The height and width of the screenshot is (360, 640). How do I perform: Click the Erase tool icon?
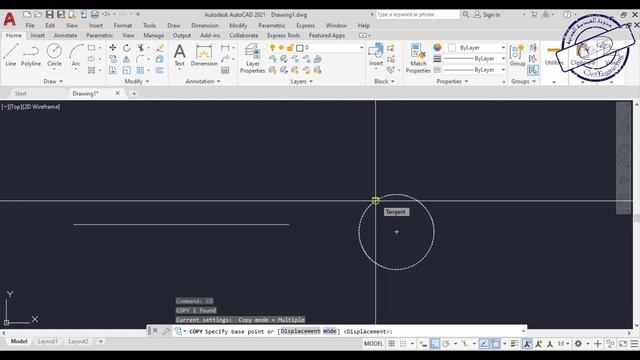point(160,48)
